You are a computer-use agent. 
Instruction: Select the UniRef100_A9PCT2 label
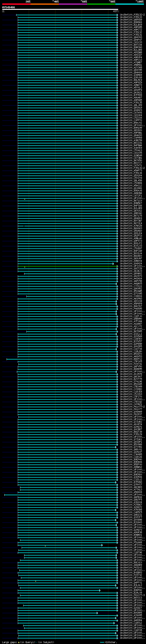click(x=131, y=30)
